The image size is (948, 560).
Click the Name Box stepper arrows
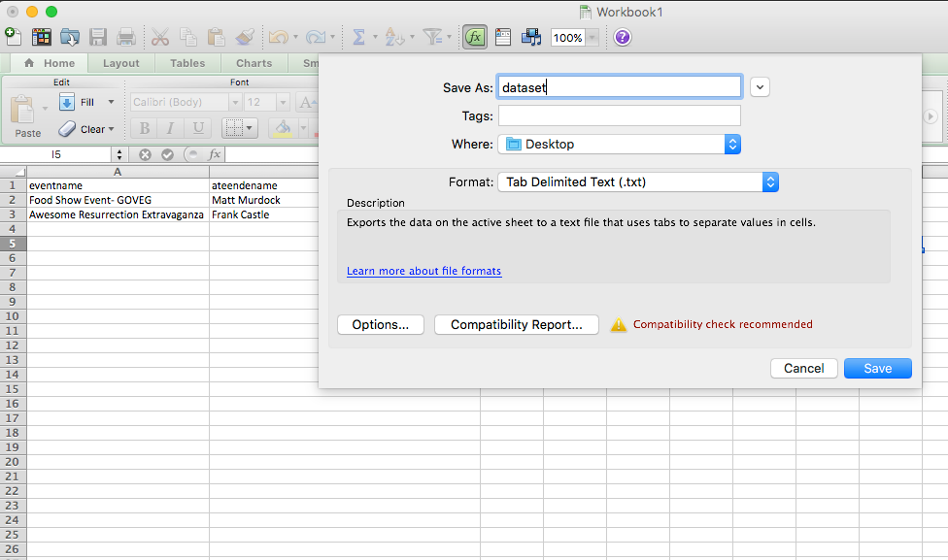tap(119, 154)
